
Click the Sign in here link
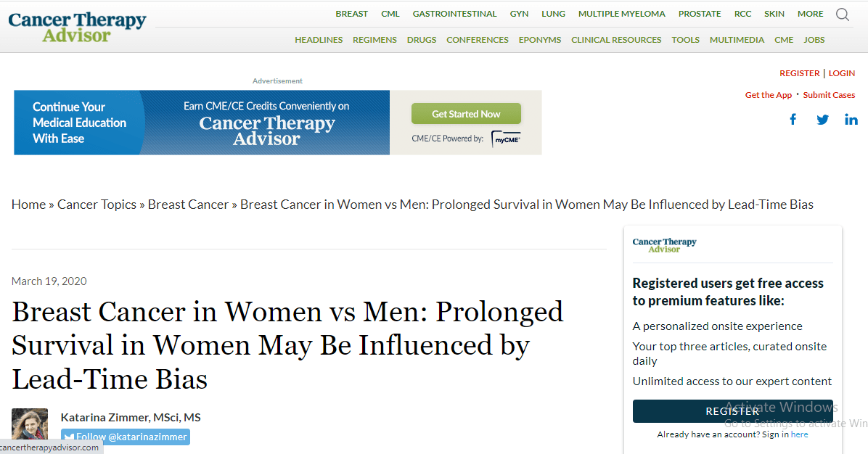coord(799,434)
